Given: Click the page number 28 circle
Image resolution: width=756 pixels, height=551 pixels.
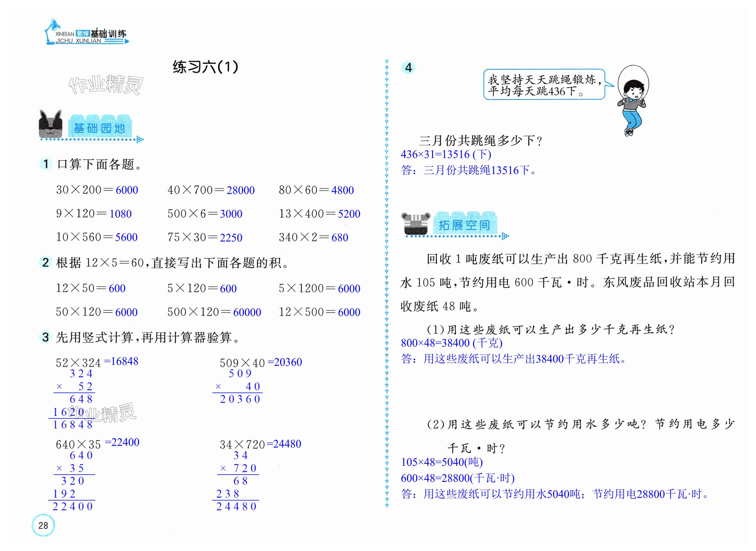Looking at the screenshot, I should click(x=43, y=525).
